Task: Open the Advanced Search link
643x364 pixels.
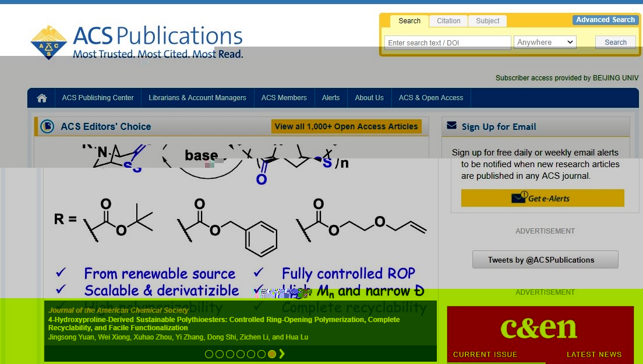Action: pos(605,20)
